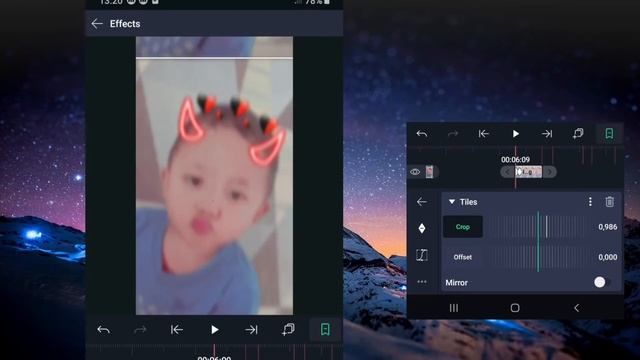Jump to clip start in left phone toolbar

(177, 329)
